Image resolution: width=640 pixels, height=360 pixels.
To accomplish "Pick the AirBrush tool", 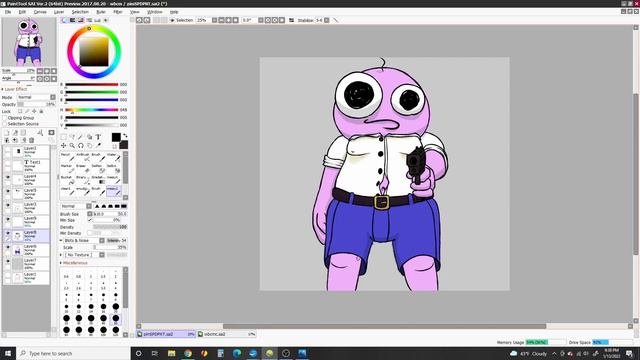I will (x=83, y=157).
